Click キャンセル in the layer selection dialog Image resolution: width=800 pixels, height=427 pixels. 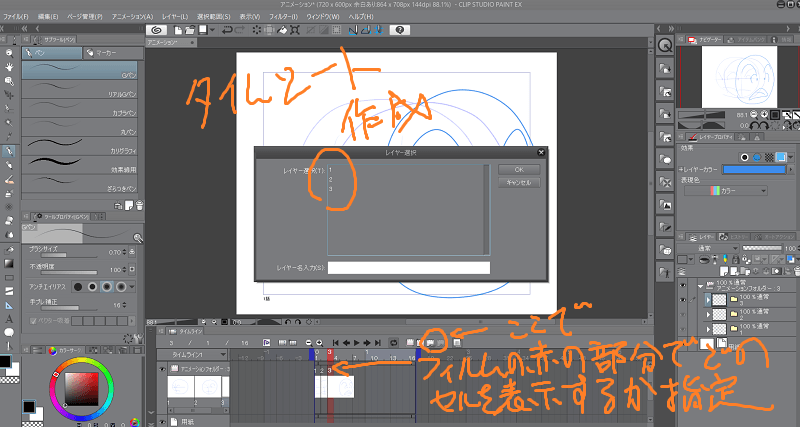tap(519, 183)
